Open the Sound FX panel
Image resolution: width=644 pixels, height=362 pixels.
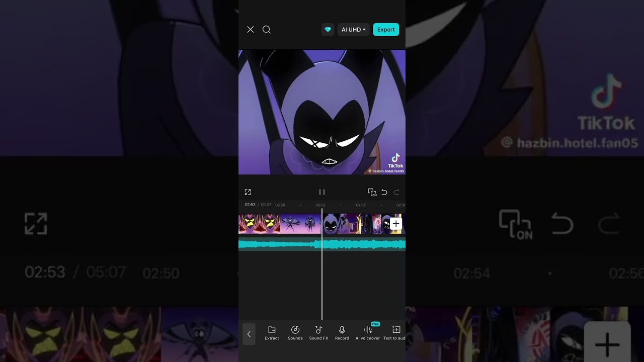tap(318, 333)
